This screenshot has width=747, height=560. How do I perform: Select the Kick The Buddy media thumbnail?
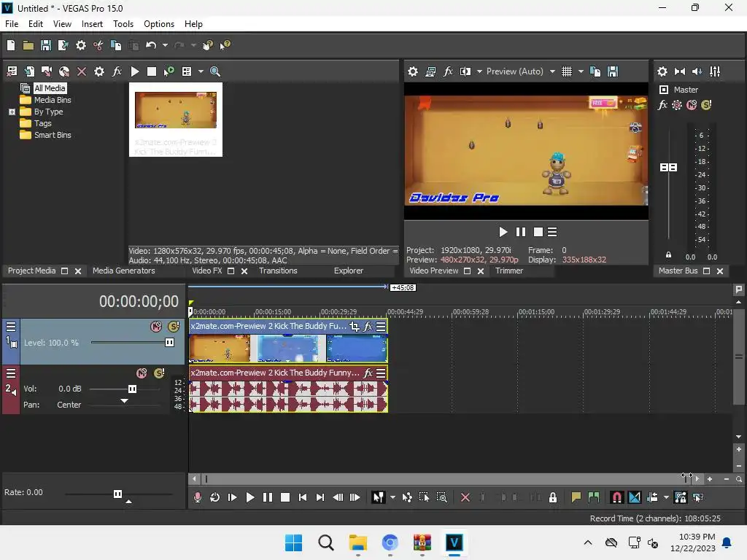coord(175,120)
